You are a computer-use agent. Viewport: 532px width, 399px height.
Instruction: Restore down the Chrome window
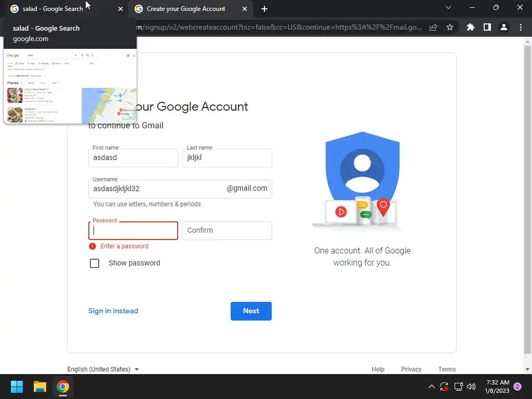pyautogui.click(x=496, y=7)
